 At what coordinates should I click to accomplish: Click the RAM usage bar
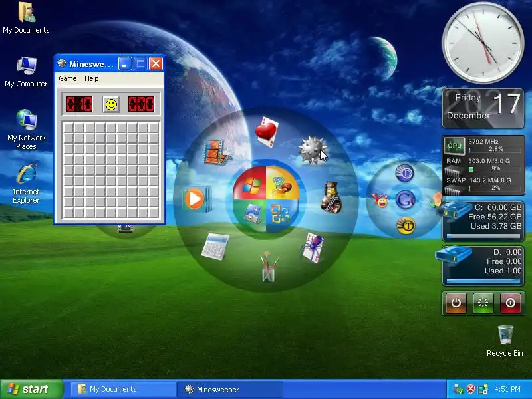[x=495, y=169]
